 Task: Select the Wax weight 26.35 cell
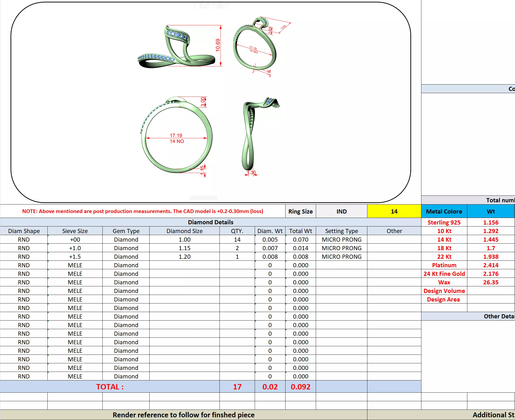tap(491, 282)
